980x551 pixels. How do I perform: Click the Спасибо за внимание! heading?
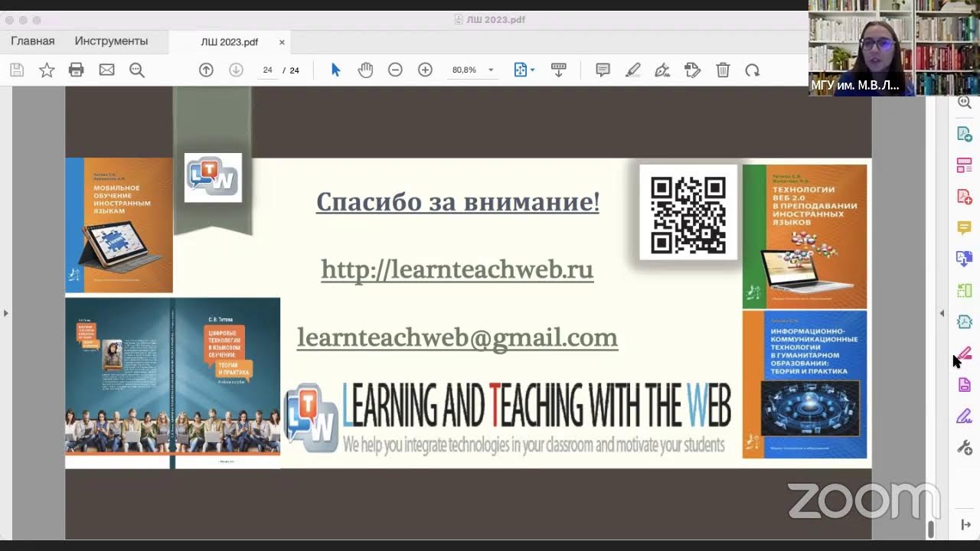point(458,202)
